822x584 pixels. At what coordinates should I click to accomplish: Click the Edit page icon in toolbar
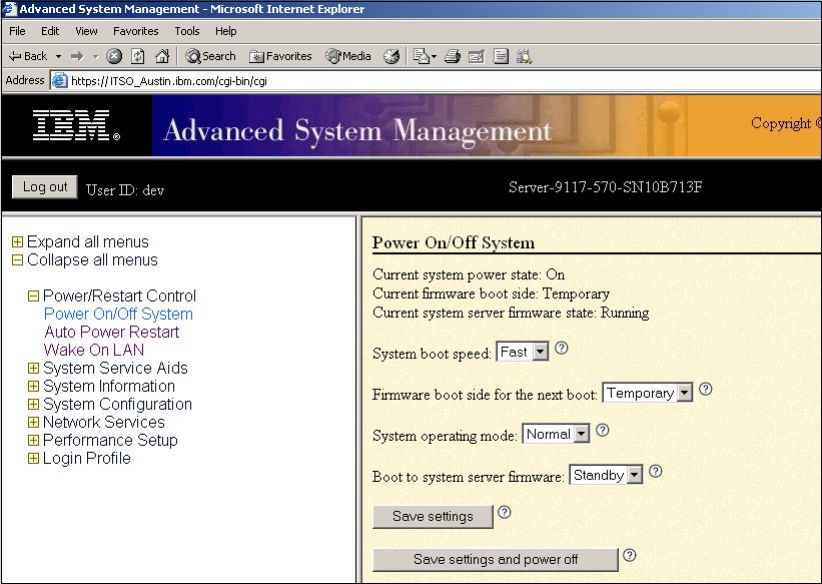pos(477,56)
